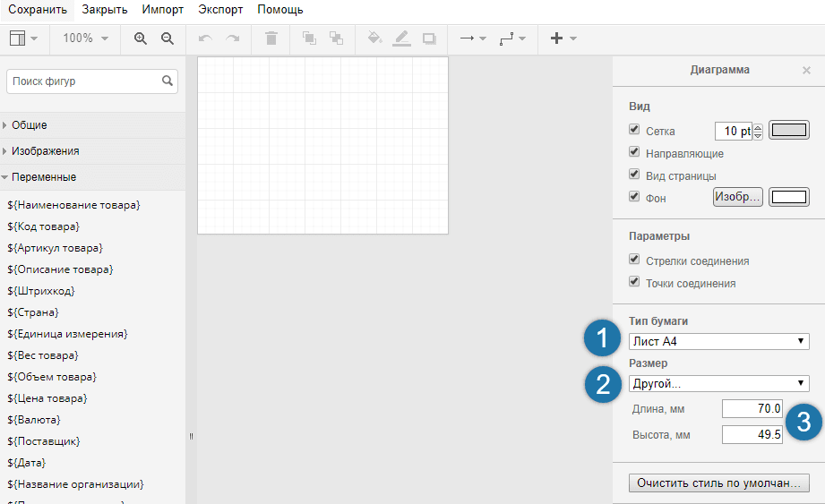Expand the Общие shapes section
The height and width of the screenshot is (504, 825).
(x=30, y=125)
